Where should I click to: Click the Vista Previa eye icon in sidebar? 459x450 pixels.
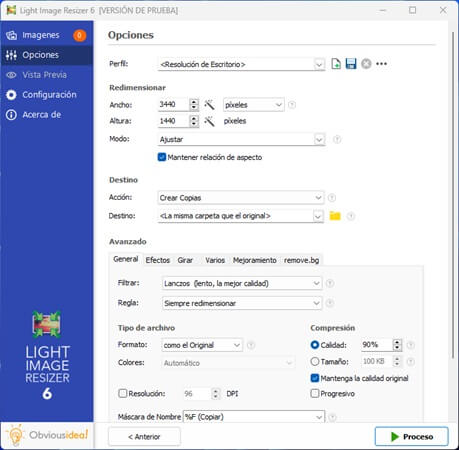coord(11,75)
